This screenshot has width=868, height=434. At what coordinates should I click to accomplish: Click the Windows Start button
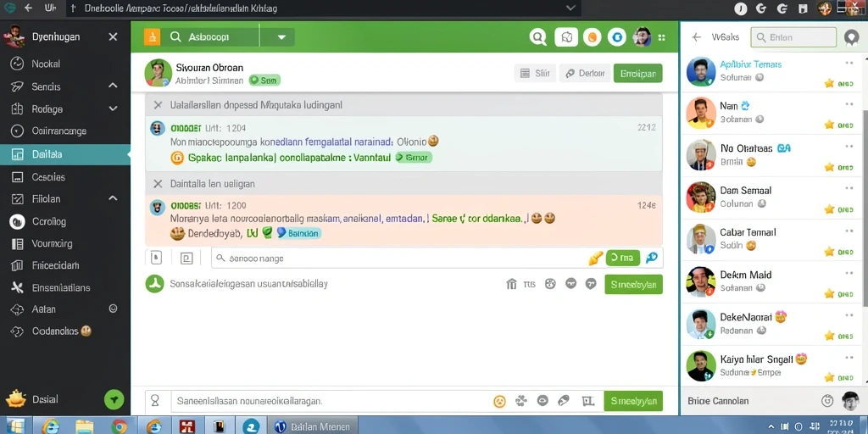pyautogui.click(x=14, y=426)
